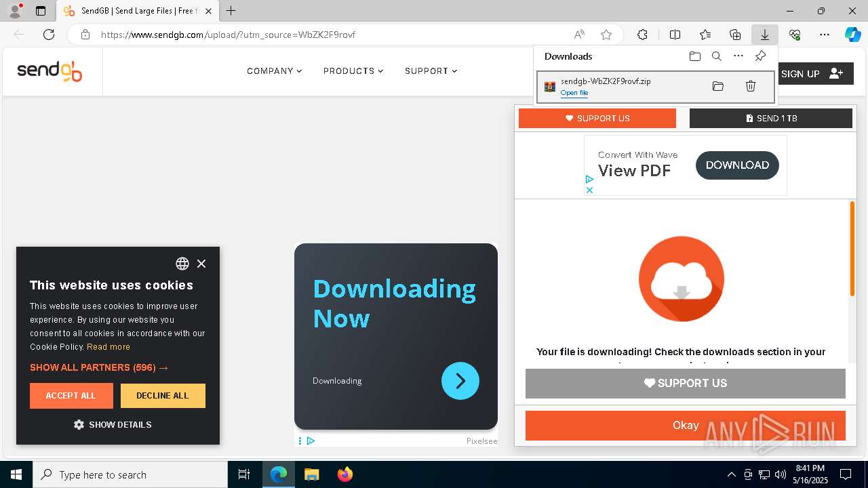Open the tab actions menu icon

tap(41, 11)
